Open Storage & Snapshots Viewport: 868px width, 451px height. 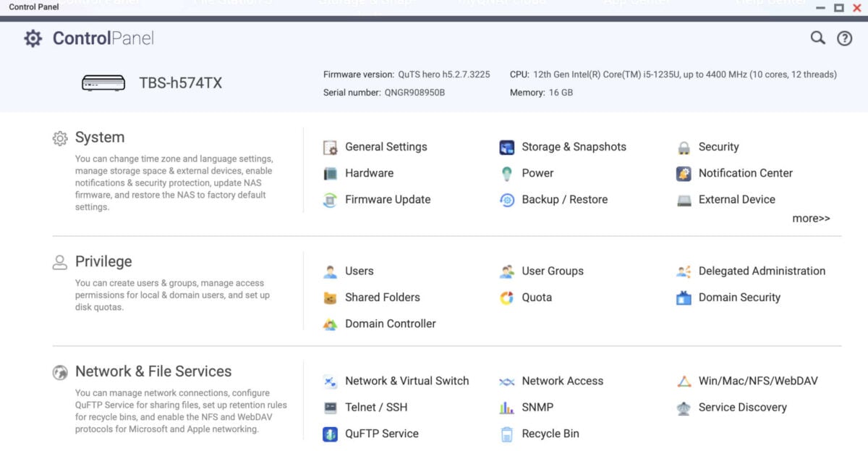573,147
